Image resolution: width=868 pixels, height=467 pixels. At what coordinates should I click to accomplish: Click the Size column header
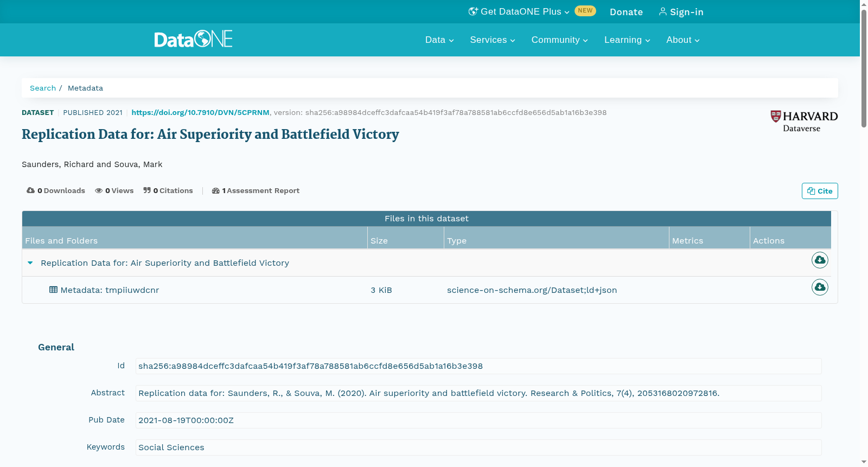[x=406, y=238]
